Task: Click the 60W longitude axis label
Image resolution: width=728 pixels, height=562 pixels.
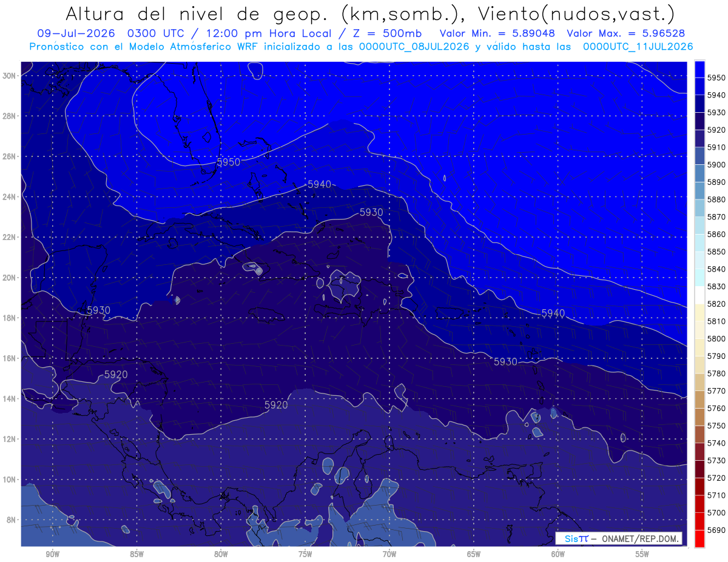Action: [x=558, y=555]
